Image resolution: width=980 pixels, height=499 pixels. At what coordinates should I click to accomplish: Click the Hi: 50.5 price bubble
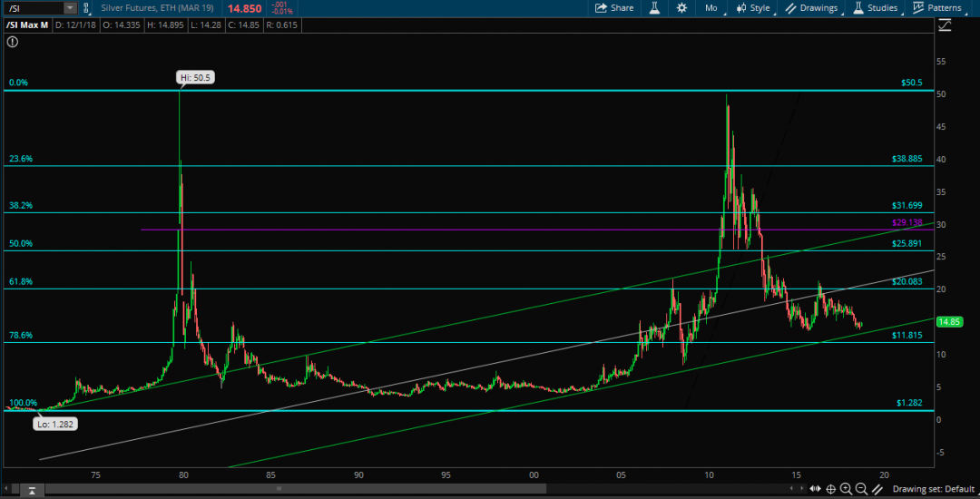[x=195, y=78]
